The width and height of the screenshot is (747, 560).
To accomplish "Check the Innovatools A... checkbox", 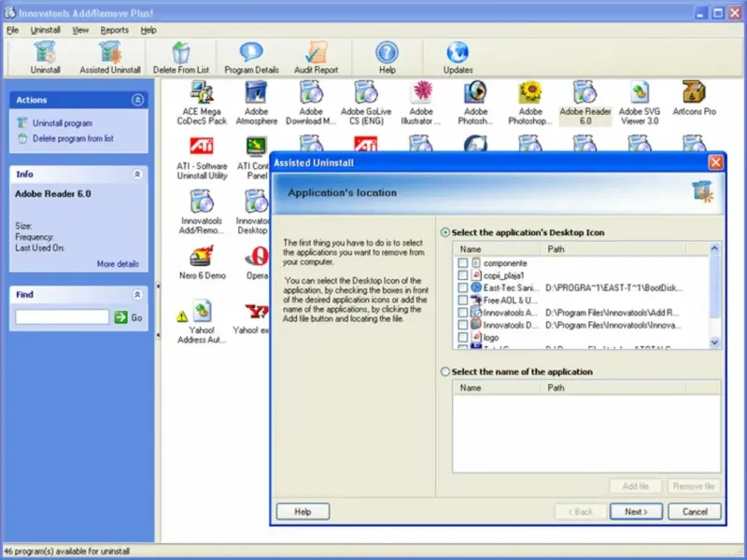I will [462, 313].
